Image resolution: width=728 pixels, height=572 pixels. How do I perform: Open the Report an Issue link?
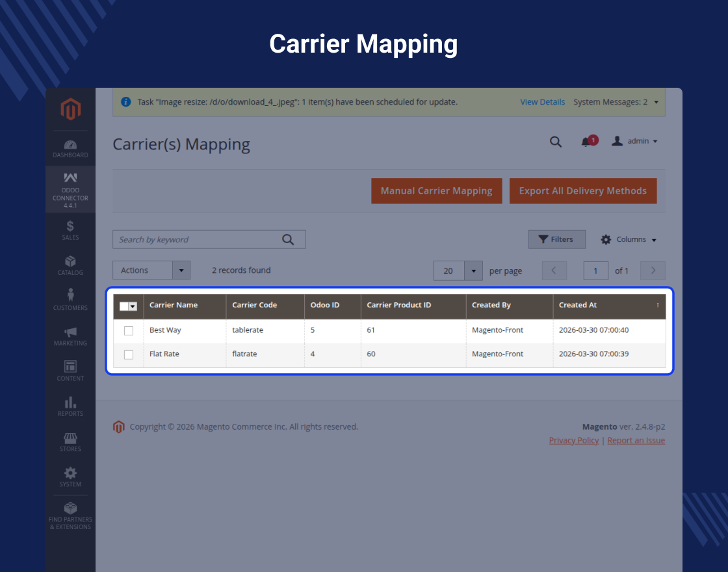(636, 441)
